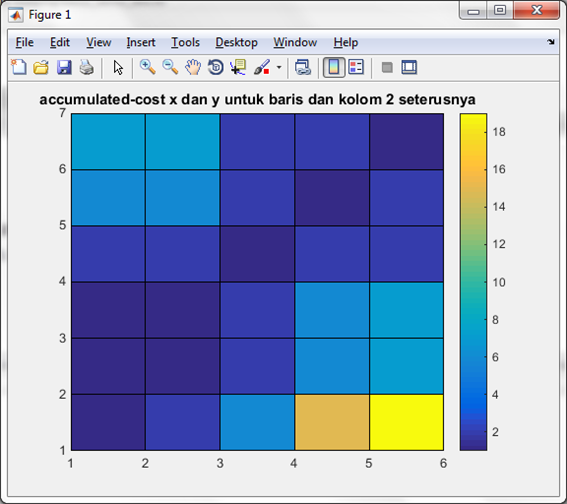The width and height of the screenshot is (567, 504).
Task: Maximize the Figure 1 window
Action: point(500,10)
